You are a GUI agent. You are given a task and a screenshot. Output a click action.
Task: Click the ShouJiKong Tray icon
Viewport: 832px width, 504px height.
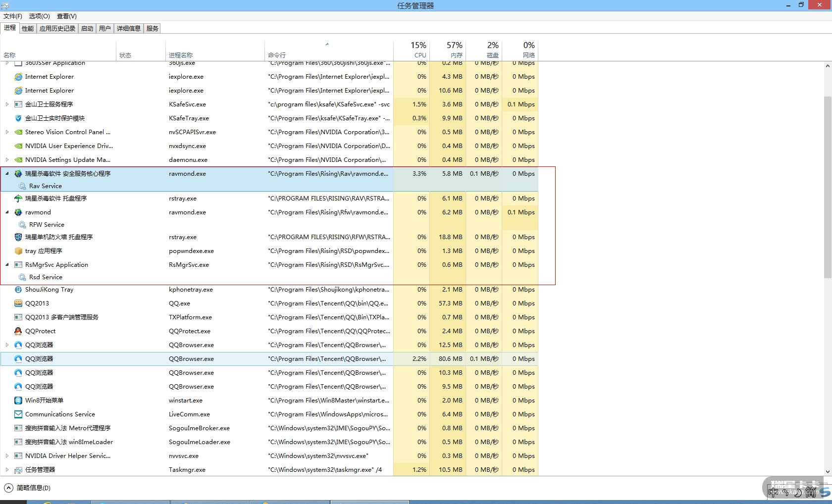18,290
